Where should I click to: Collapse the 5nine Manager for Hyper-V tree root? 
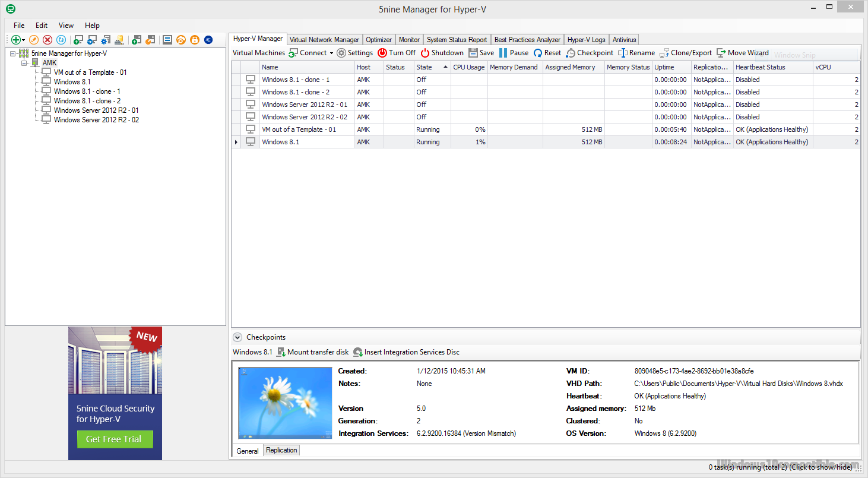click(13, 53)
